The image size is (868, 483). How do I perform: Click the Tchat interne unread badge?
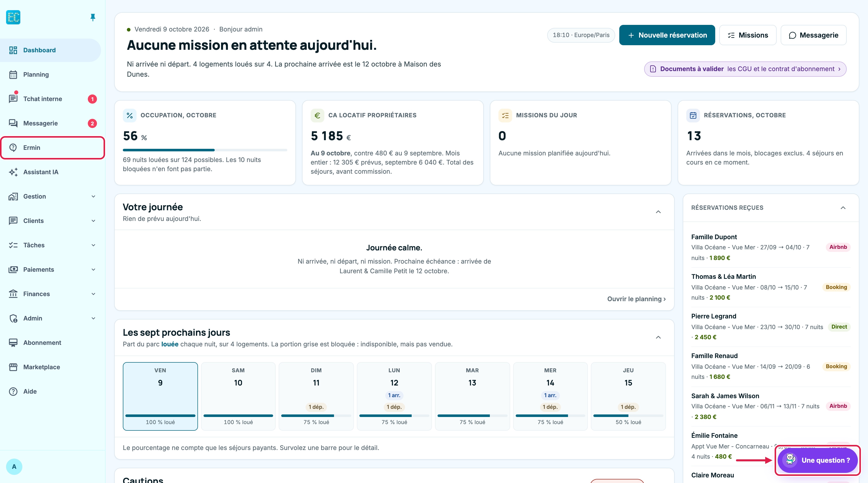92,99
